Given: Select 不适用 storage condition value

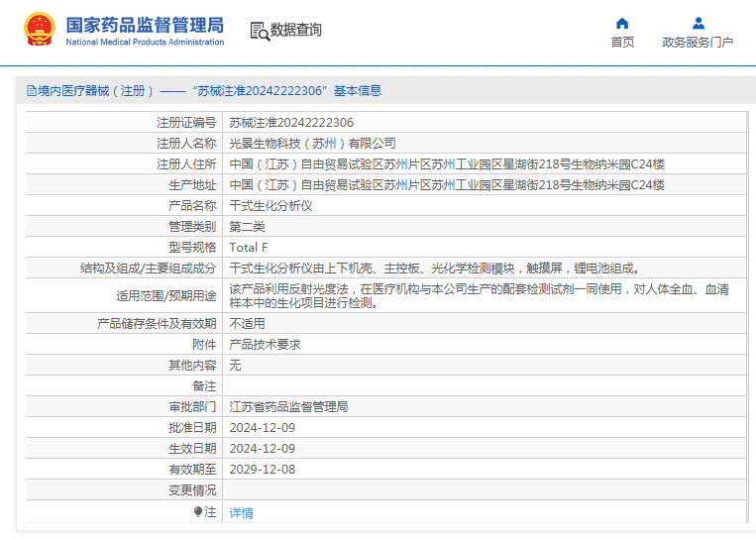Looking at the screenshot, I should pyautogui.click(x=247, y=323).
